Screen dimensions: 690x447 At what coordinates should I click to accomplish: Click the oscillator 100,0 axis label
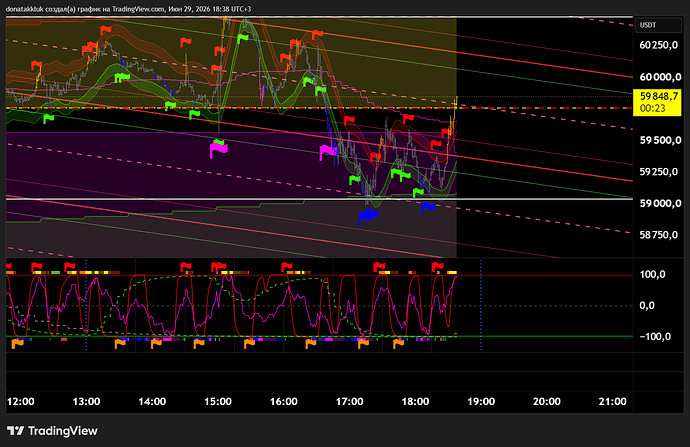pyautogui.click(x=652, y=274)
